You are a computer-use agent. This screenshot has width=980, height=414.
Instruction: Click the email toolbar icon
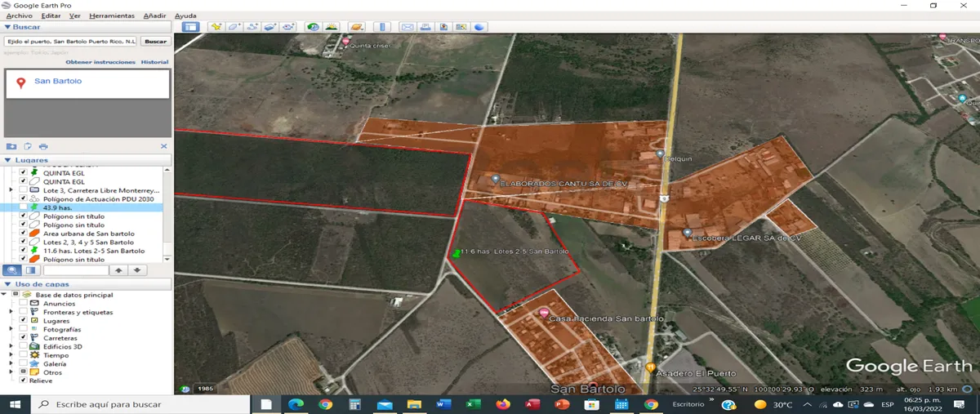[x=407, y=27]
